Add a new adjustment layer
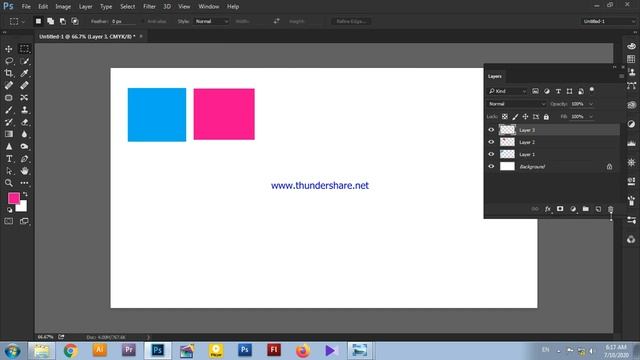This screenshot has height=360, width=640. pyautogui.click(x=573, y=209)
